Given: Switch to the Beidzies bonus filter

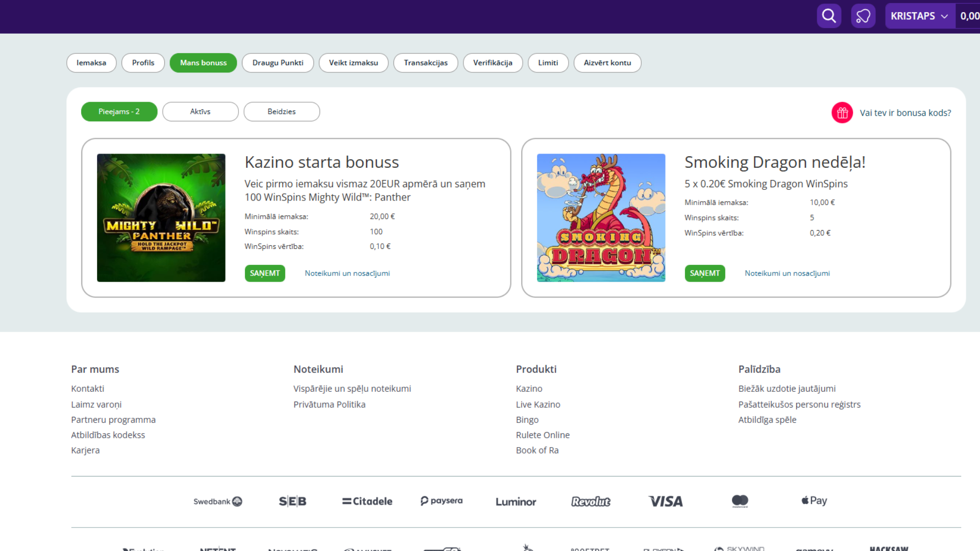Looking at the screenshot, I should 282,112.
